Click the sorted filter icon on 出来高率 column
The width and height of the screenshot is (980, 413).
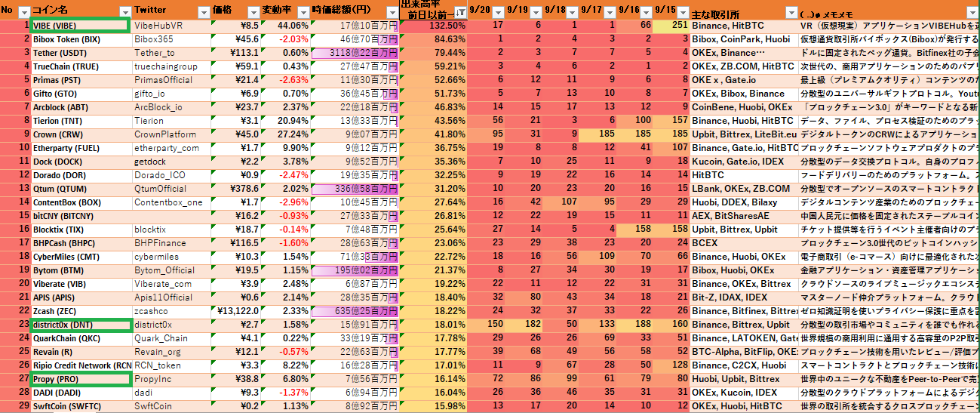[x=459, y=12]
